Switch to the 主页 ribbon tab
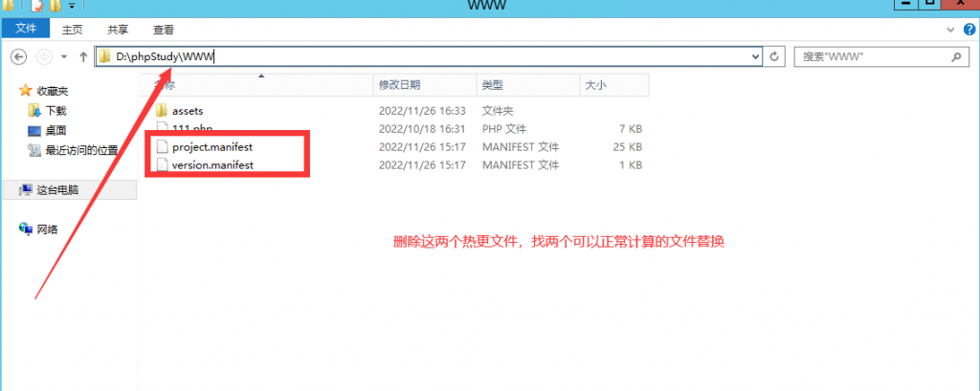The height and width of the screenshot is (391, 980). point(73,30)
